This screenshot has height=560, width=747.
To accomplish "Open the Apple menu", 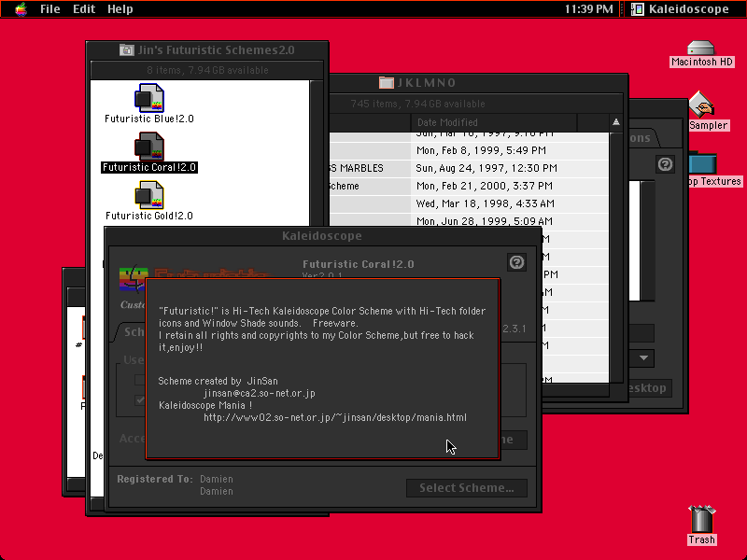I will (21, 9).
